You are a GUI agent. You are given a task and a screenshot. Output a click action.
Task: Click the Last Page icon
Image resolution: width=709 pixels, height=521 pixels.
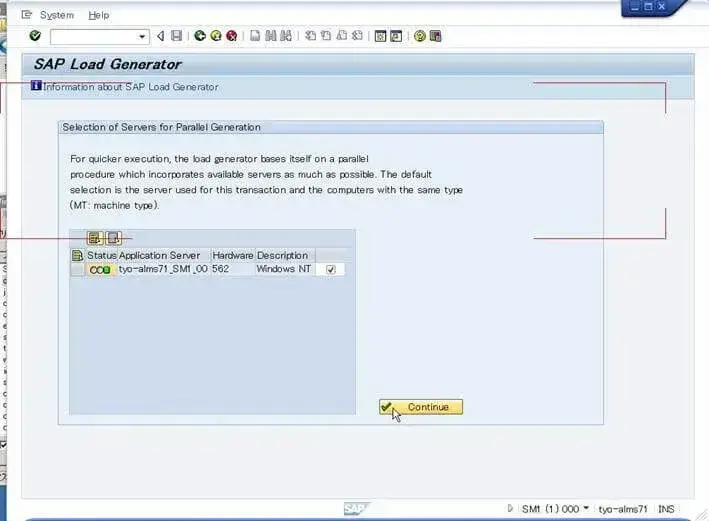point(357,36)
